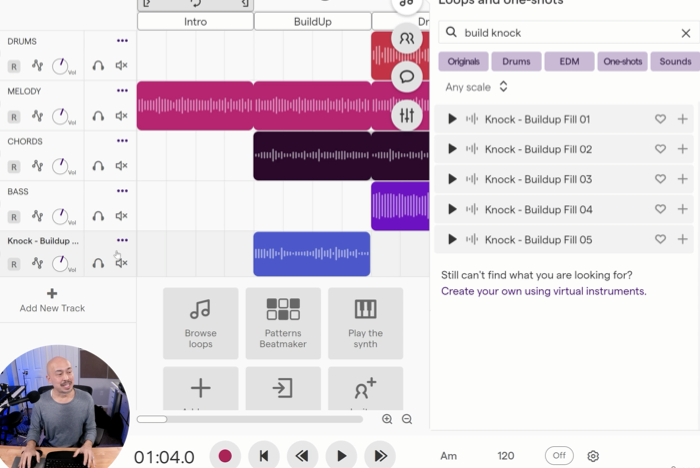Start recording with the red record button
Viewport: 700px width, 468px height.
tap(225, 455)
